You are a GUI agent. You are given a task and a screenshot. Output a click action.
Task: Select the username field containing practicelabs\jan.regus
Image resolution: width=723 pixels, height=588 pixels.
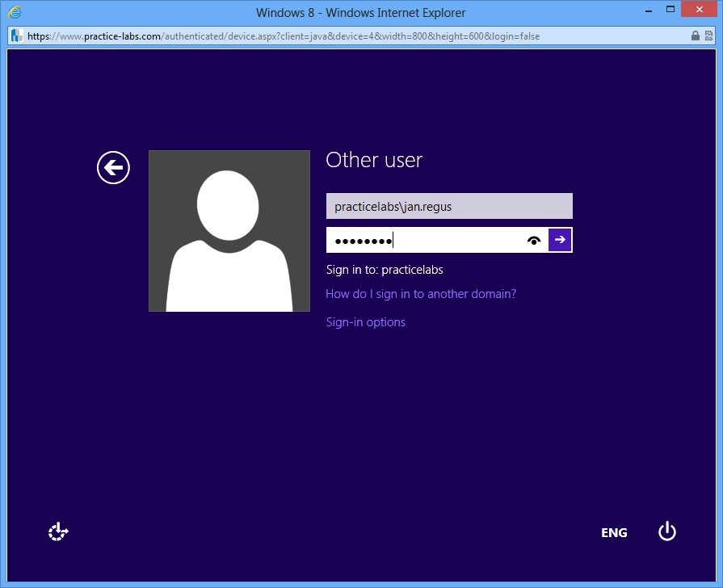[448, 206]
